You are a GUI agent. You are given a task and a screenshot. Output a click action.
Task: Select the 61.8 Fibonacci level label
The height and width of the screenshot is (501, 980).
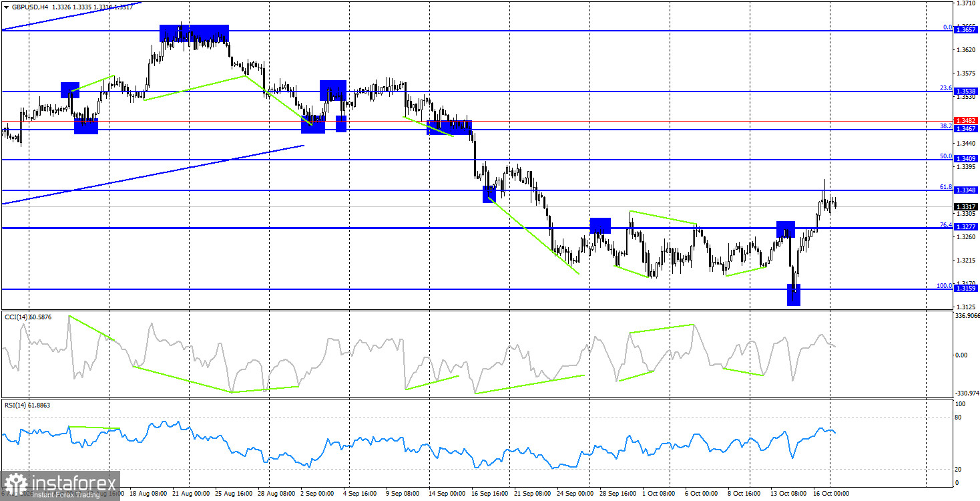(x=945, y=188)
